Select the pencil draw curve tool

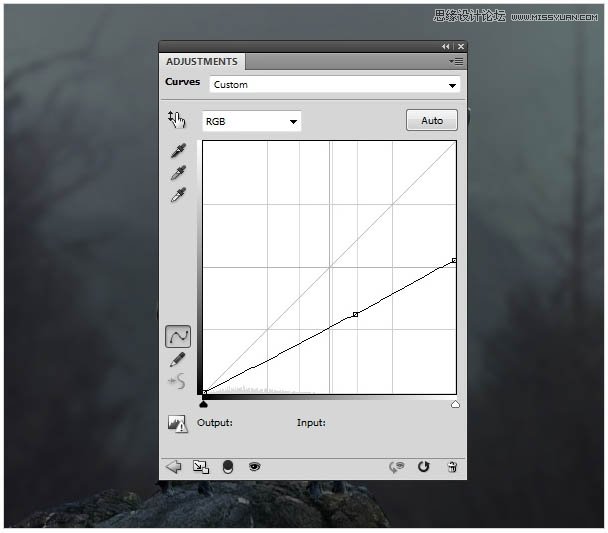(178, 359)
